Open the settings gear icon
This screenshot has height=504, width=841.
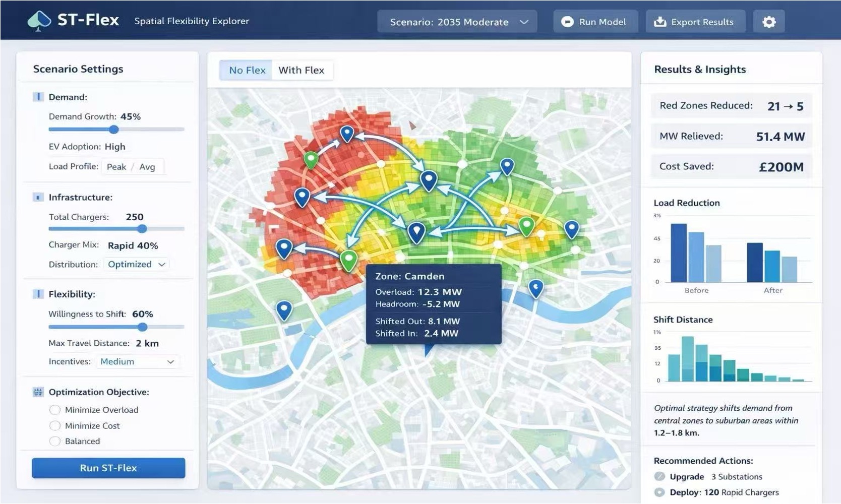(x=768, y=22)
